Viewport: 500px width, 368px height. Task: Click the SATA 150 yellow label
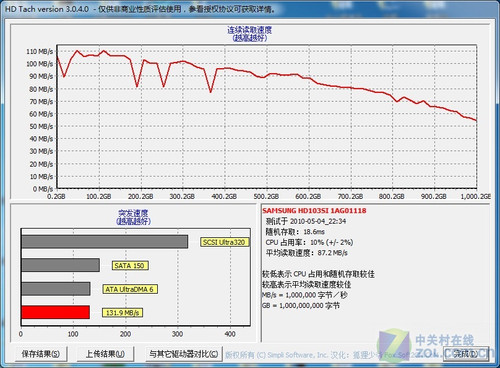tap(129, 266)
